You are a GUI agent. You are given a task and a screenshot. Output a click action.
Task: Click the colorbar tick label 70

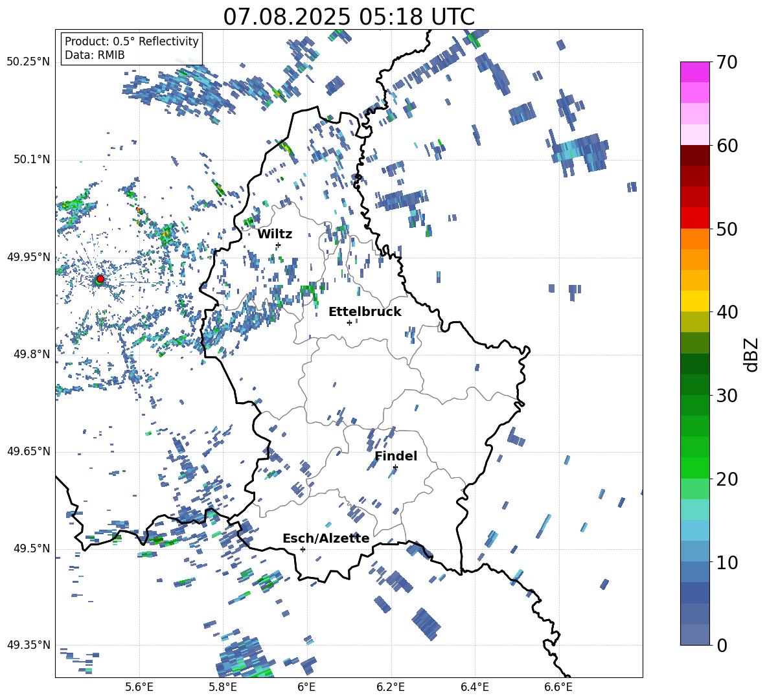click(727, 63)
